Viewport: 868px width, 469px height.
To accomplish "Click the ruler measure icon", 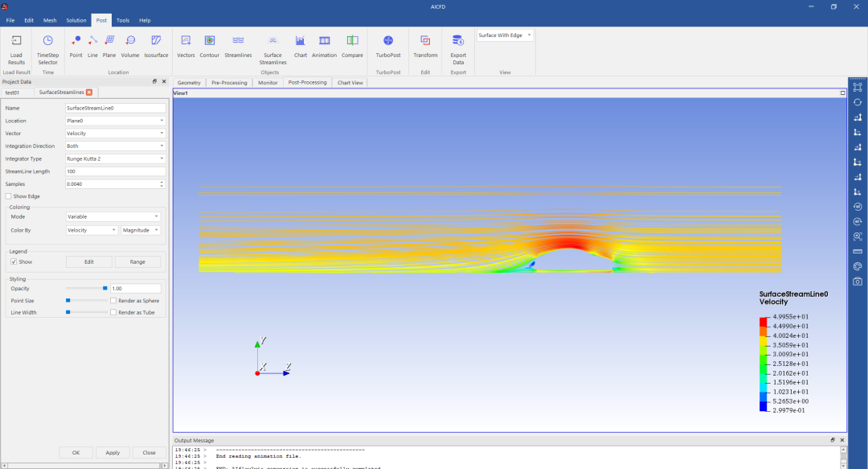I will pos(858,251).
